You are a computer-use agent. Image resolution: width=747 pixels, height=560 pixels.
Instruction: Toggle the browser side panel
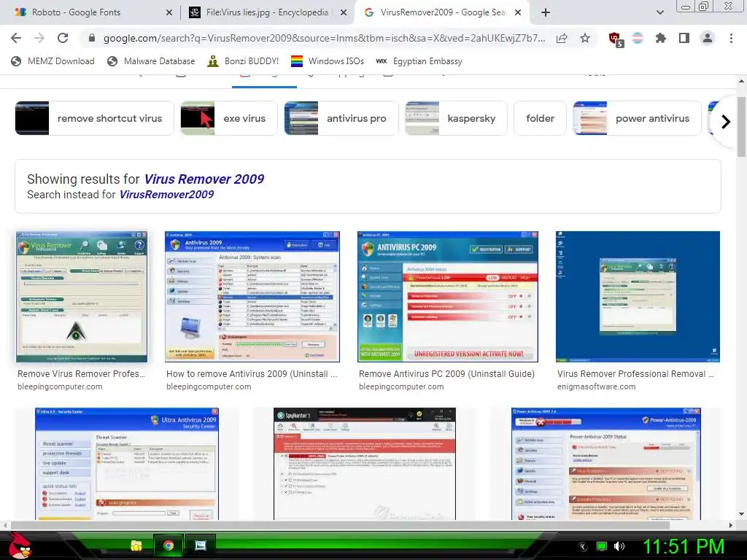[x=684, y=38]
